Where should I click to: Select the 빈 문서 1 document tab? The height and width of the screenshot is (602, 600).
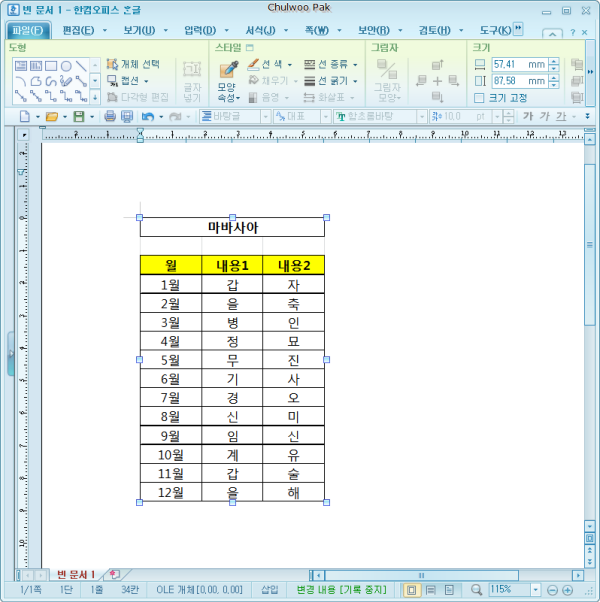click(x=76, y=574)
